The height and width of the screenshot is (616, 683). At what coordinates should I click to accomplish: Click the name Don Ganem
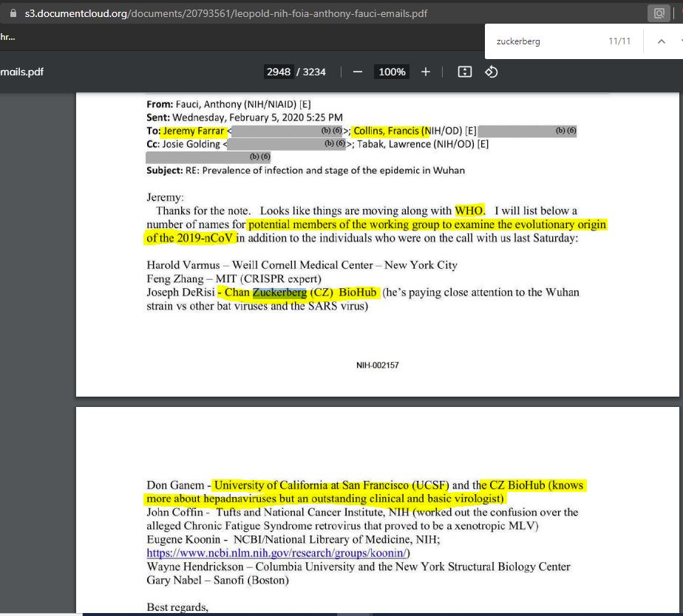(175, 485)
